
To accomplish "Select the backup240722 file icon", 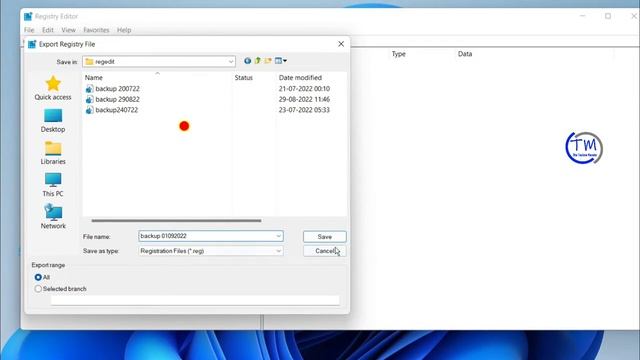I will click(x=89, y=110).
